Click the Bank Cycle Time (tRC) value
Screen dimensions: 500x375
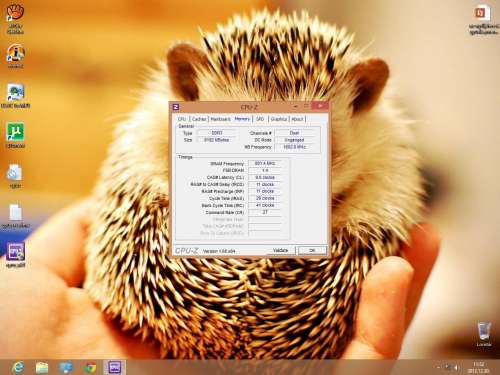click(265, 205)
